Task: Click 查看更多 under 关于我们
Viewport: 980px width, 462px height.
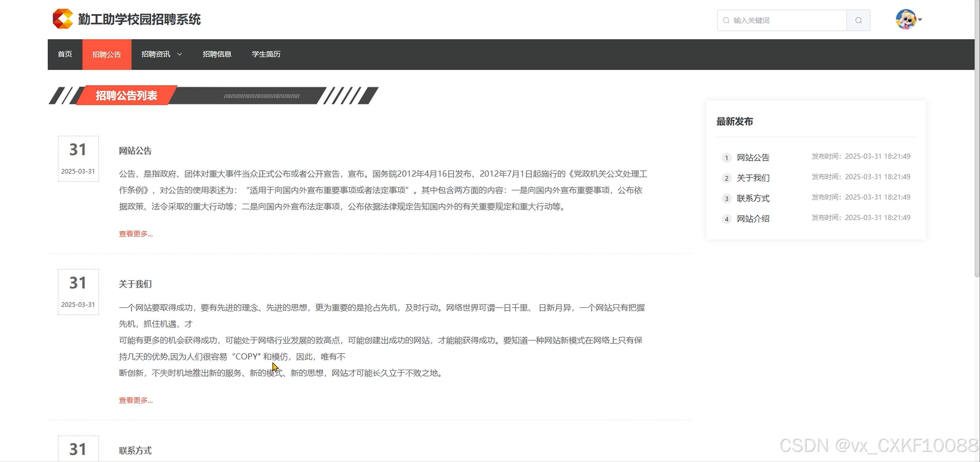Action: coord(136,400)
